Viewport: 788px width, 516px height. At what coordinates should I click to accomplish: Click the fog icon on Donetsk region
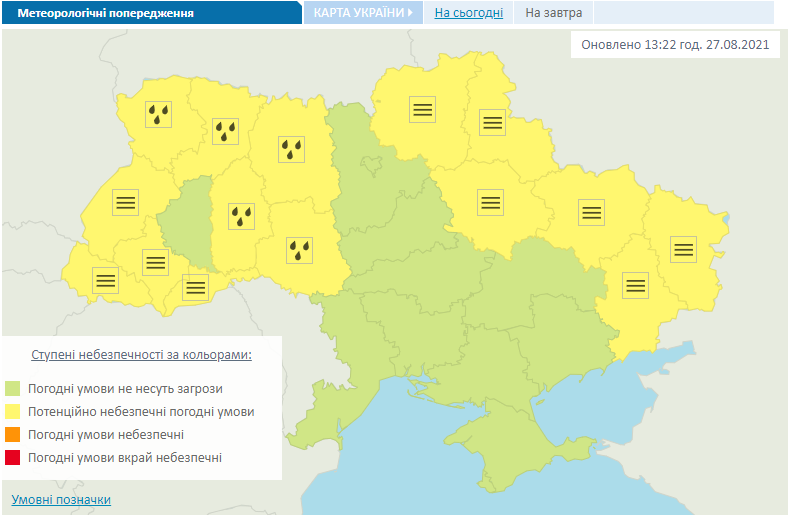click(x=635, y=285)
